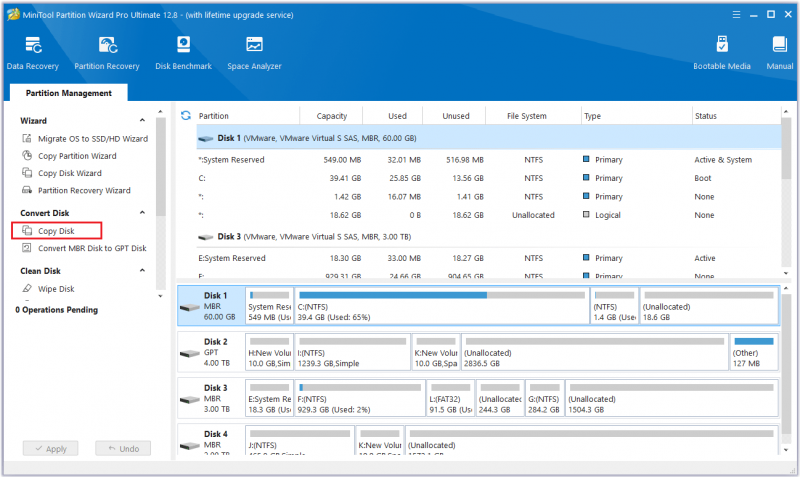Viewport: 800px width, 477px height.
Task: Open the Manual icon
Action: [780, 53]
